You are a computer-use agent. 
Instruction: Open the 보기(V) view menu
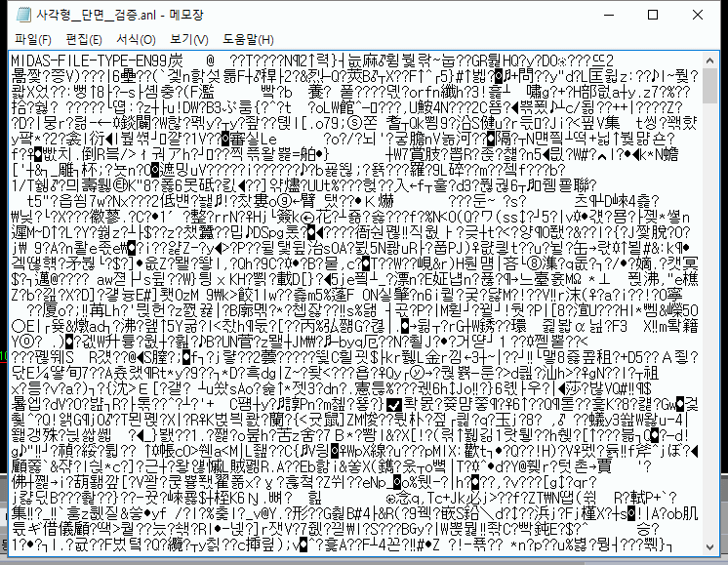(189, 39)
